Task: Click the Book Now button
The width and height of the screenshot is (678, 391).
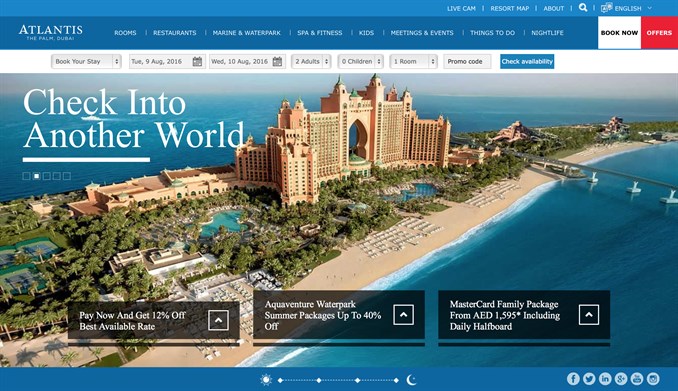Action: click(x=619, y=33)
